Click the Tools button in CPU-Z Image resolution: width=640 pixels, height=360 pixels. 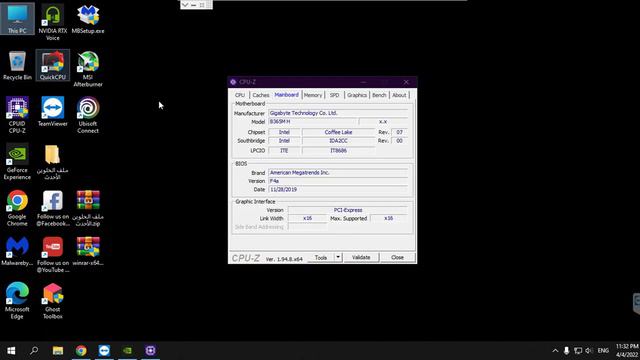[x=321, y=258]
